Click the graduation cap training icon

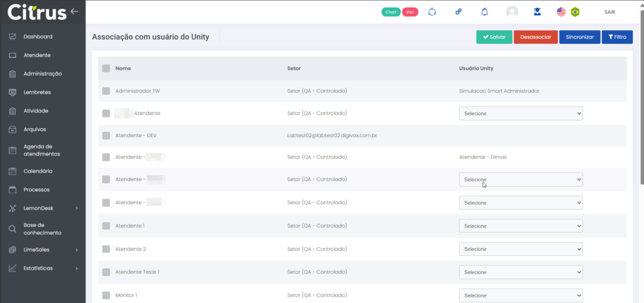coord(536,12)
